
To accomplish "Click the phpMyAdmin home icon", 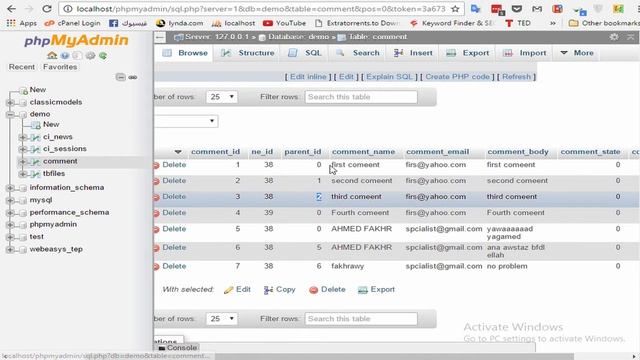I will click(x=52, y=55).
